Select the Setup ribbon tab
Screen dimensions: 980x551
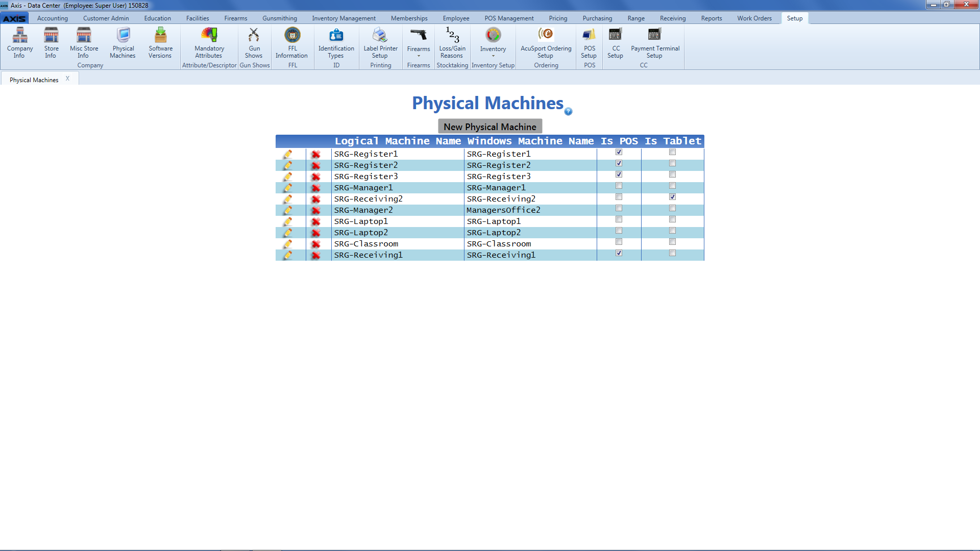[x=795, y=18]
